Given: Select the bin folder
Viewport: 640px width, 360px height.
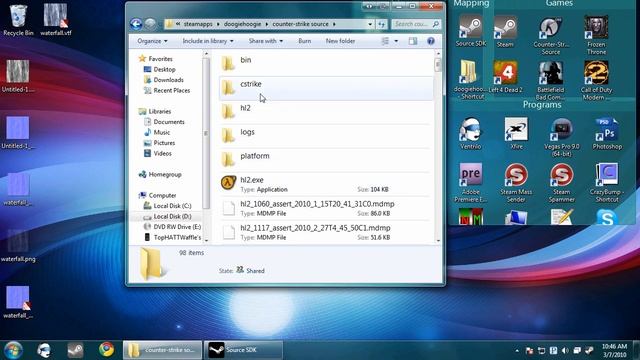Looking at the screenshot, I should [x=326, y=63].
